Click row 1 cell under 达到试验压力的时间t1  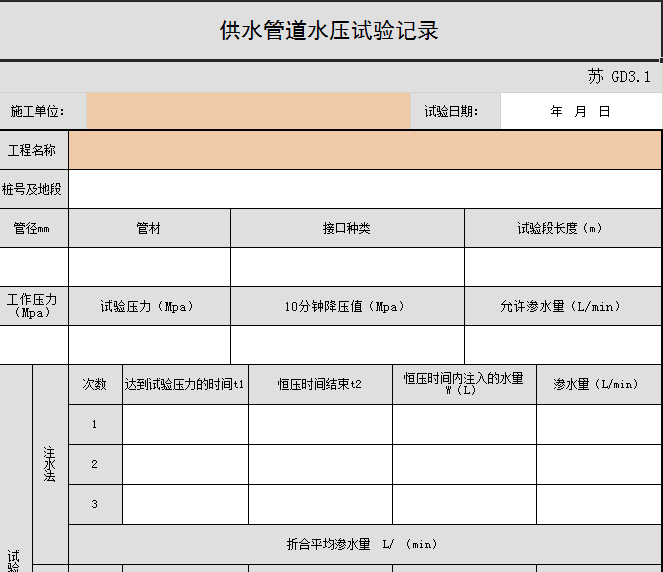pyautogui.click(x=185, y=424)
